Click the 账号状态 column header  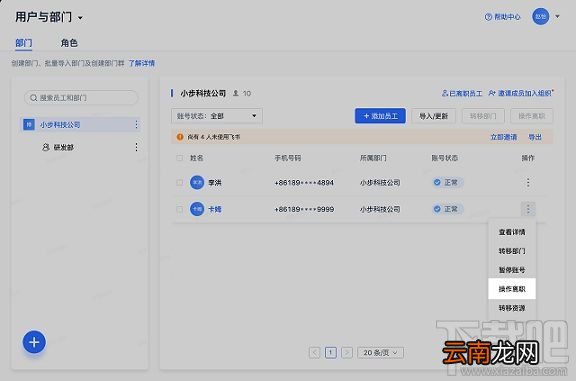(444, 158)
